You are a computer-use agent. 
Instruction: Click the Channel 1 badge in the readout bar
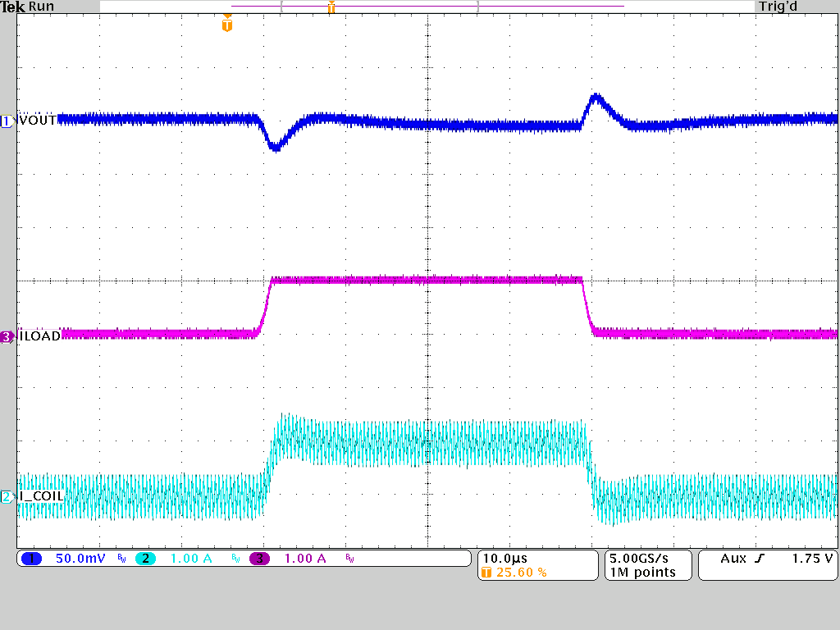pos(31,558)
